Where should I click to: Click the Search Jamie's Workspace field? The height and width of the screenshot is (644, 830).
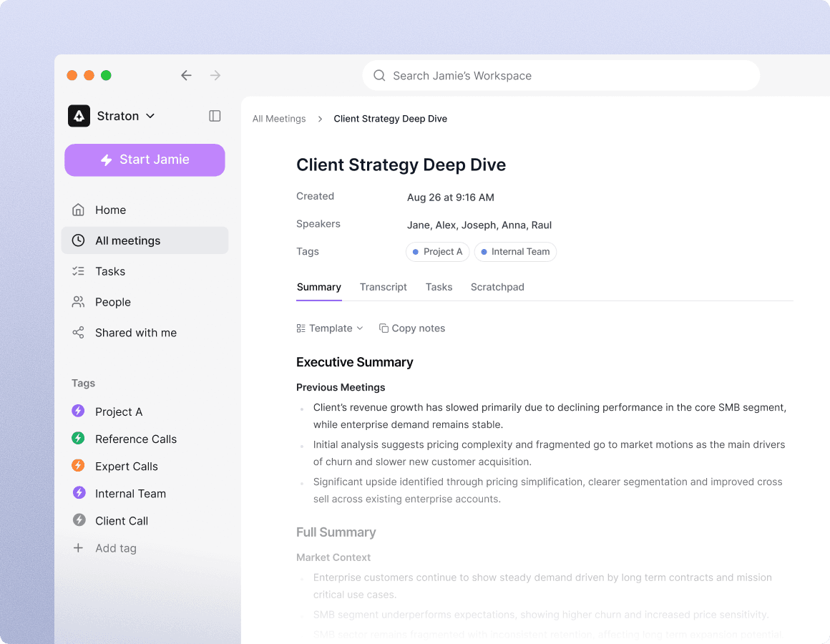[560, 76]
